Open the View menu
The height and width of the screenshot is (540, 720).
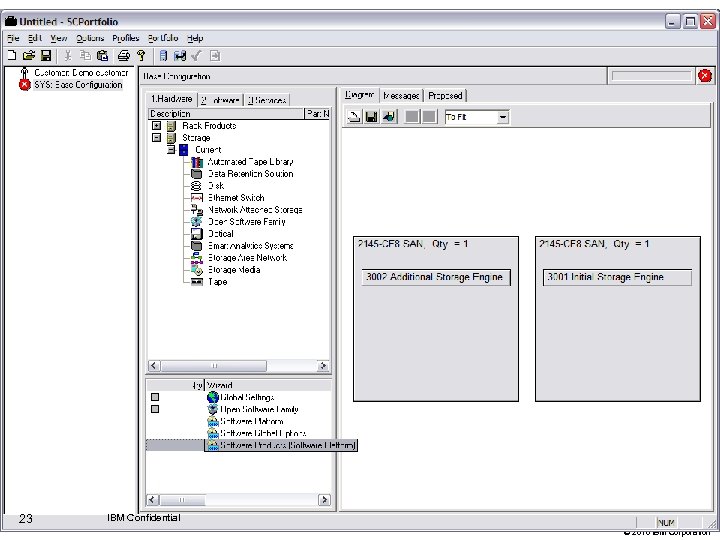[x=59, y=38]
